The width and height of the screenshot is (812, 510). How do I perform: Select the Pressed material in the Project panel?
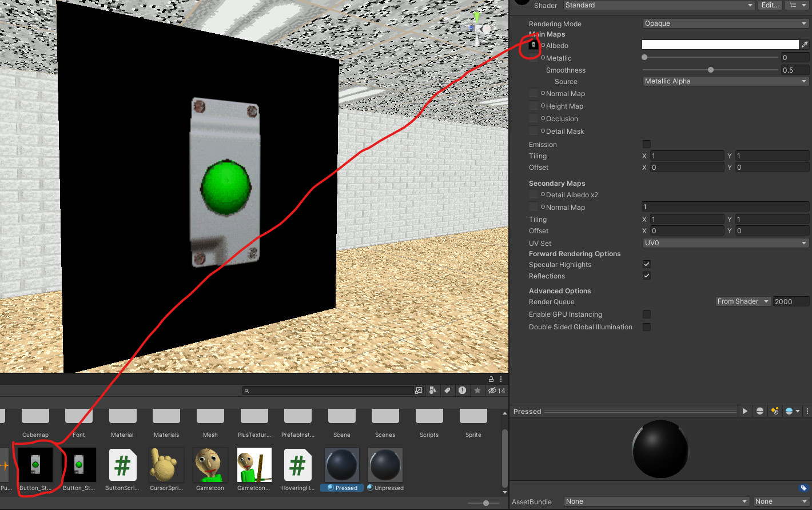pos(341,464)
